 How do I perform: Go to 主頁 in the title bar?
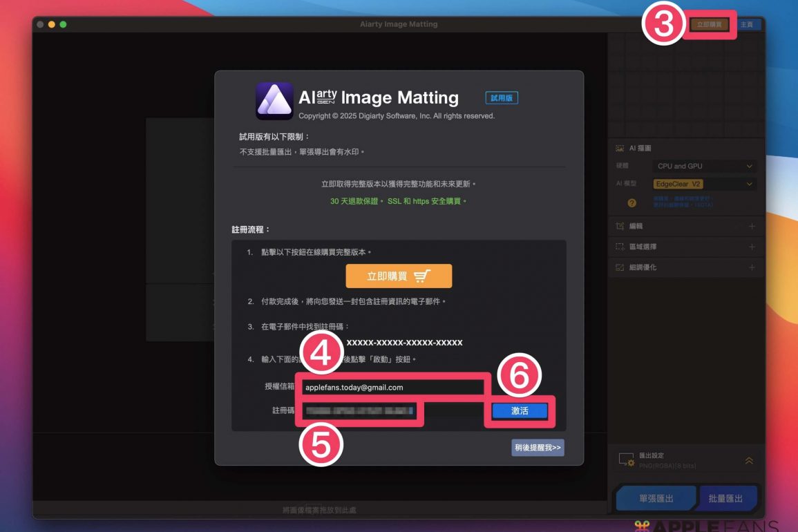point(747,24)
